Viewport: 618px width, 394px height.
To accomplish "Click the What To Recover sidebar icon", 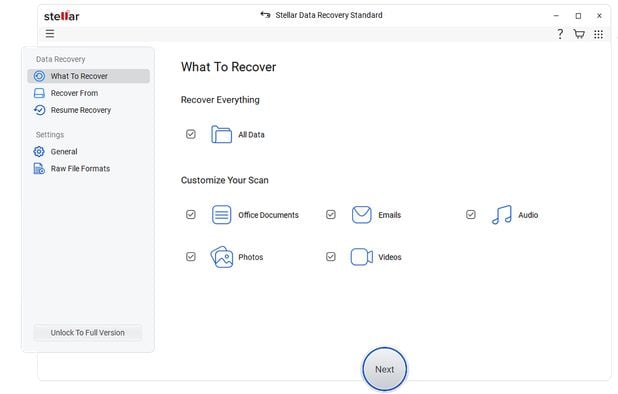I will click(39, 76).
